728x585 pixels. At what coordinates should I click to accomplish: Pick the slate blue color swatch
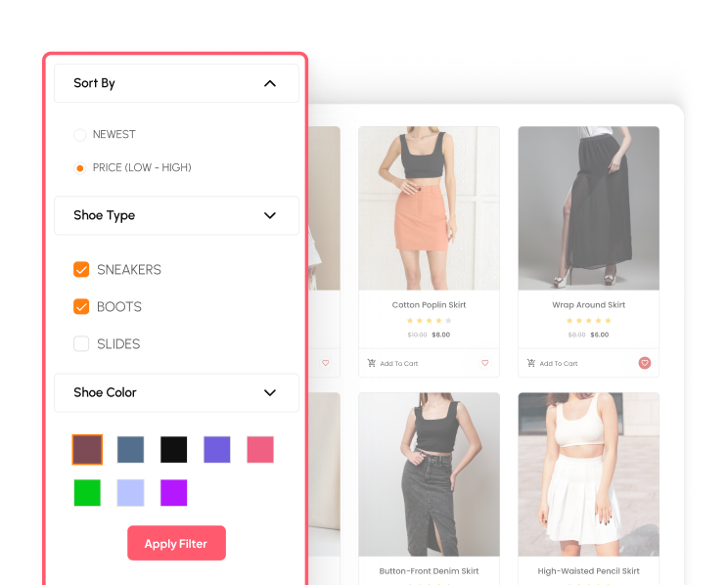[x=130, y=449]
